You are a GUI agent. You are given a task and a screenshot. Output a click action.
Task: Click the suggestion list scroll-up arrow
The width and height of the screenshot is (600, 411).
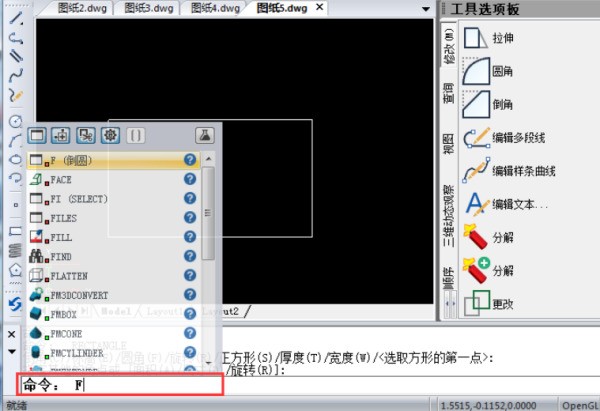point(209,158)
